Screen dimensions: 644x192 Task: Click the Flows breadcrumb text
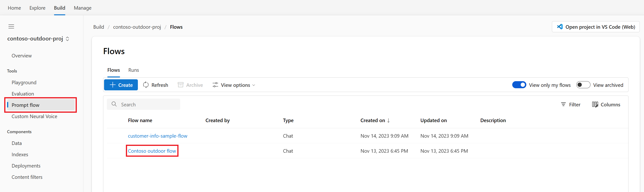176,27
